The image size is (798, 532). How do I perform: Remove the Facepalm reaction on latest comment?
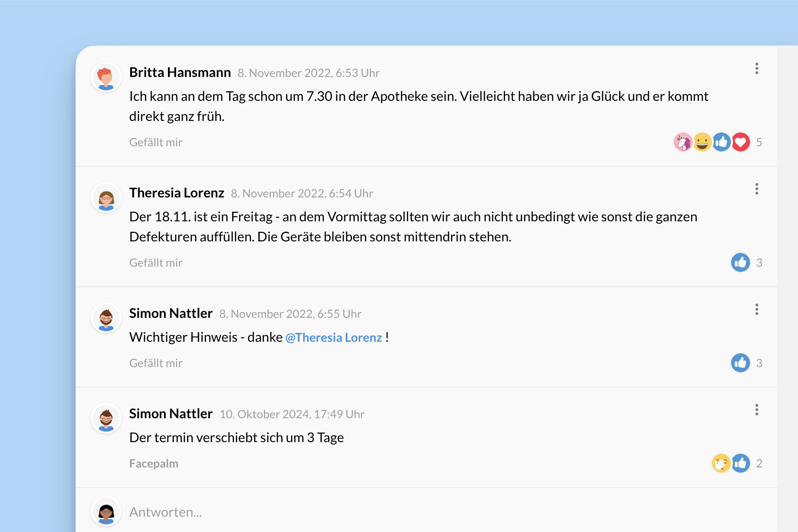tap(154, 464)
